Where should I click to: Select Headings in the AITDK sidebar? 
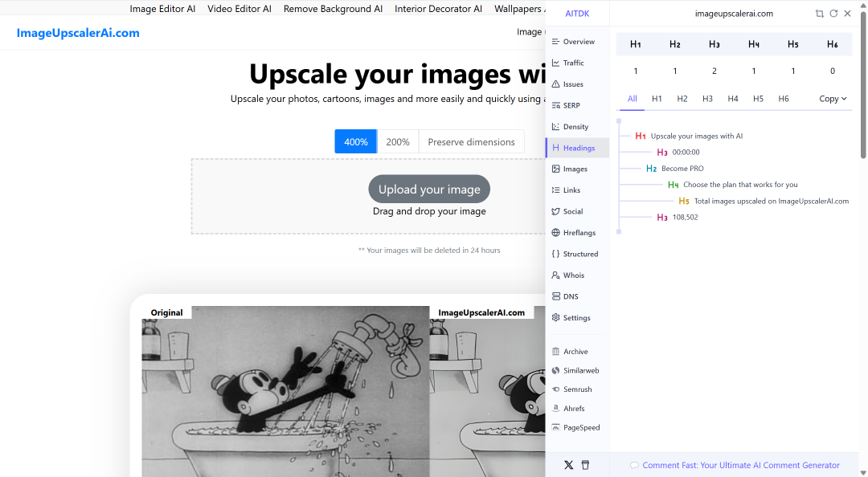[577, 148]
